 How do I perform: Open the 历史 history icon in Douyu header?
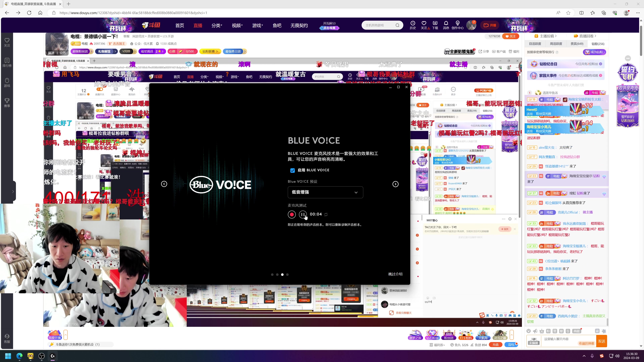pos(413,25)
